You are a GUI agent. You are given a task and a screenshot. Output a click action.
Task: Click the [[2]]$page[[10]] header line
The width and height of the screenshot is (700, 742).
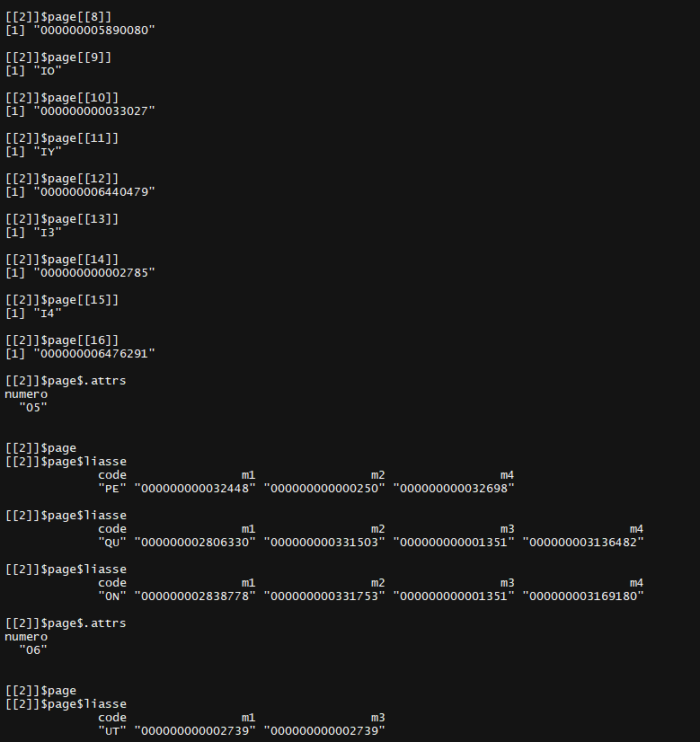click(x=62, y=98)
